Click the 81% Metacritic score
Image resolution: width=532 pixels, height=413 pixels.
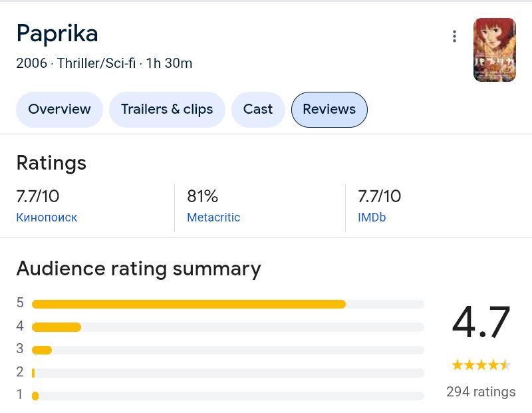click(203, 196)
